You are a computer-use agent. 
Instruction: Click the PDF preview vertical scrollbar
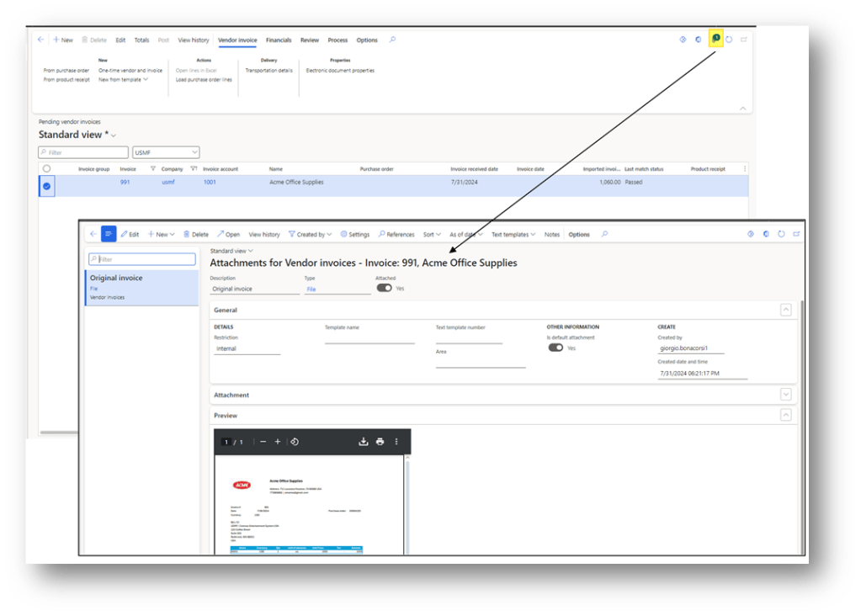408,505
